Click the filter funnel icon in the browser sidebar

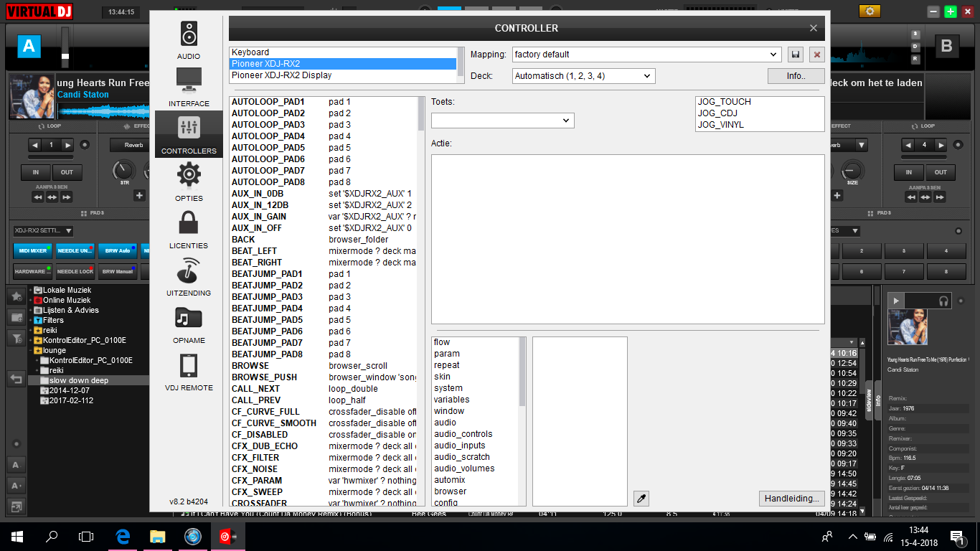(16, 337)
